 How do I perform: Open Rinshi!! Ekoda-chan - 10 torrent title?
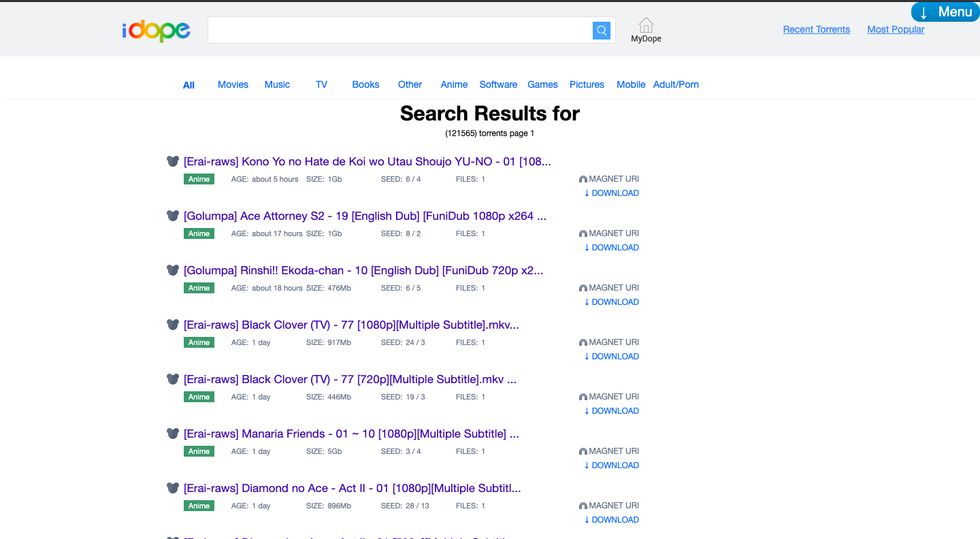[363, 270]
